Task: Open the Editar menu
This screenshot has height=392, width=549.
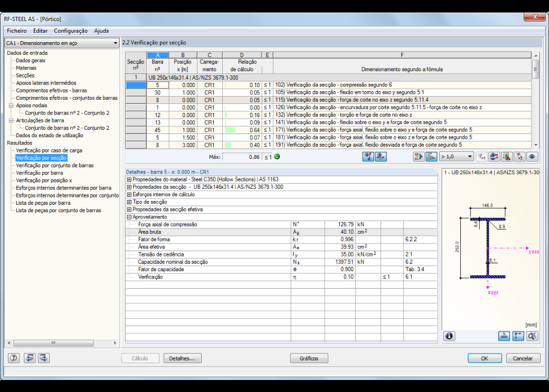Action: pos(40,31)
